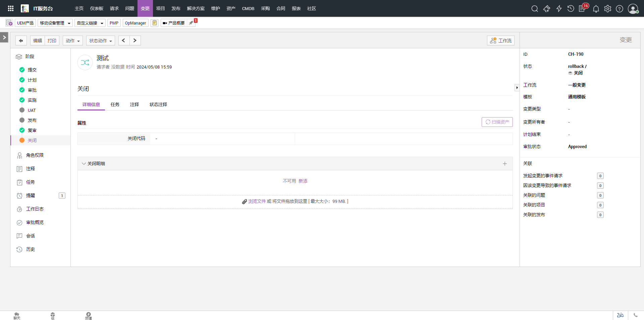Click the back arrow button

[21, 41]
